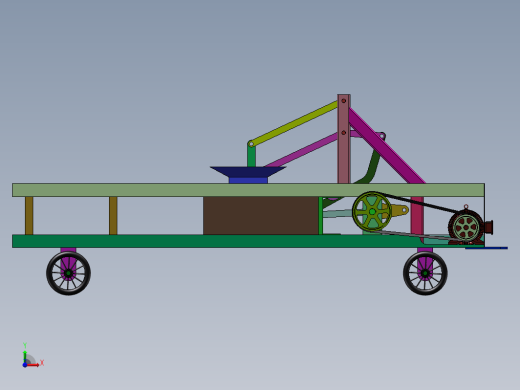Click the green Y axis of triad
Image resolution: width=520 pixels, height=390 pixels.
point(25,357)
